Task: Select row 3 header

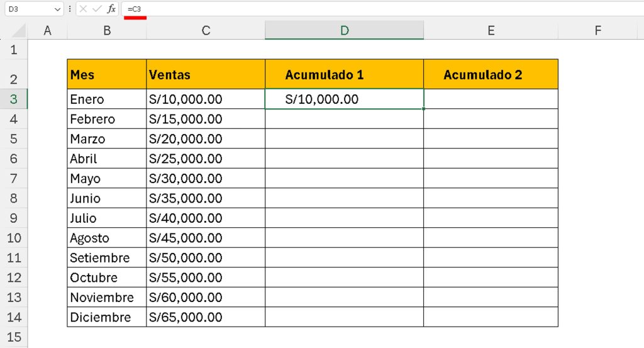Action: [14, 99]
